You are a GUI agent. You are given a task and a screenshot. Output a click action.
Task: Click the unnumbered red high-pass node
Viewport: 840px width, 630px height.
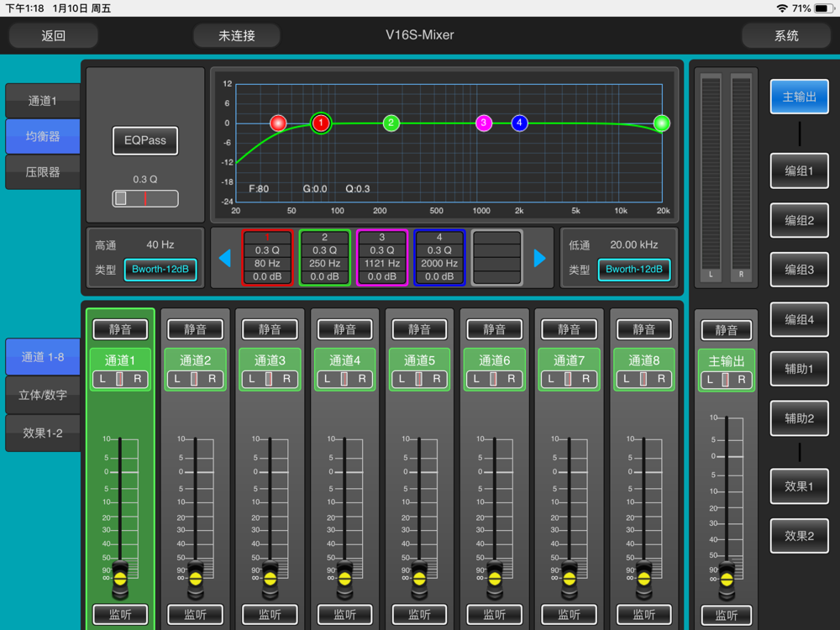[278, 123]
